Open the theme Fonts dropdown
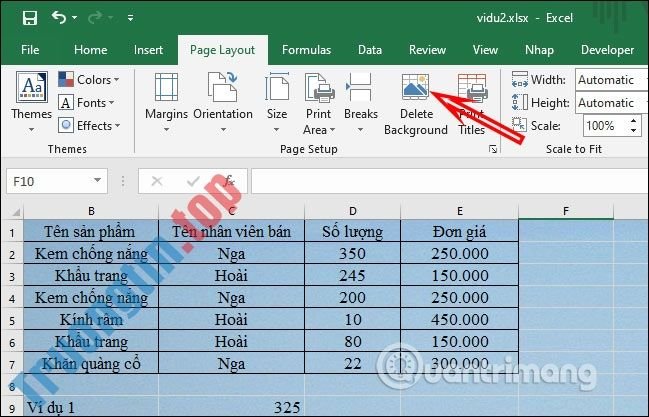This screenshot has height=417, width=649. [x=86, y=102]
